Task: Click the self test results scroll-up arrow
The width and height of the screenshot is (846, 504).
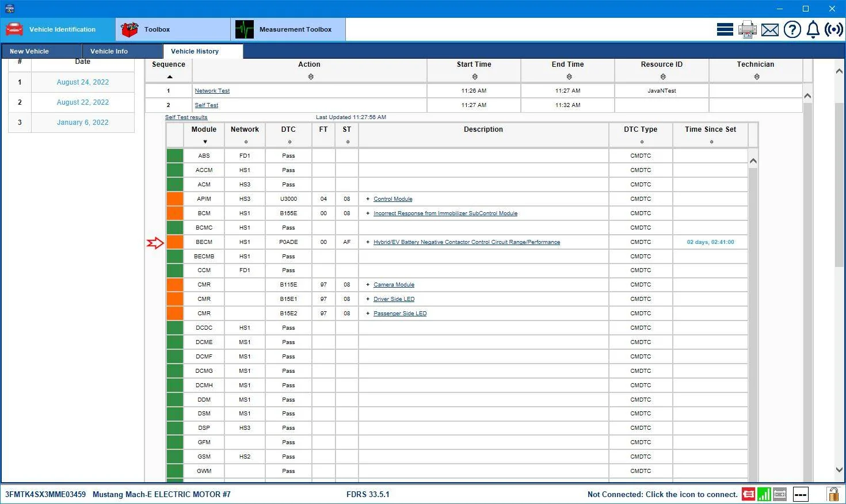Action: pos(753,161)
